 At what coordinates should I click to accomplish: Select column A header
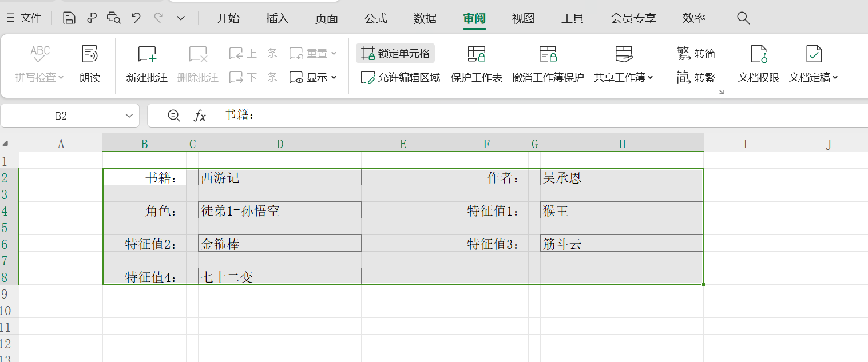click(61, 144)
